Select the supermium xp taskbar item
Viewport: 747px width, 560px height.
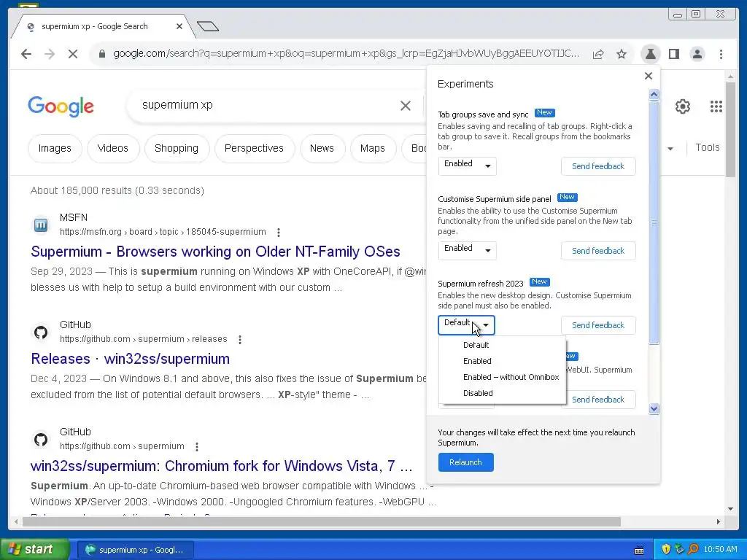click(135, 550)
